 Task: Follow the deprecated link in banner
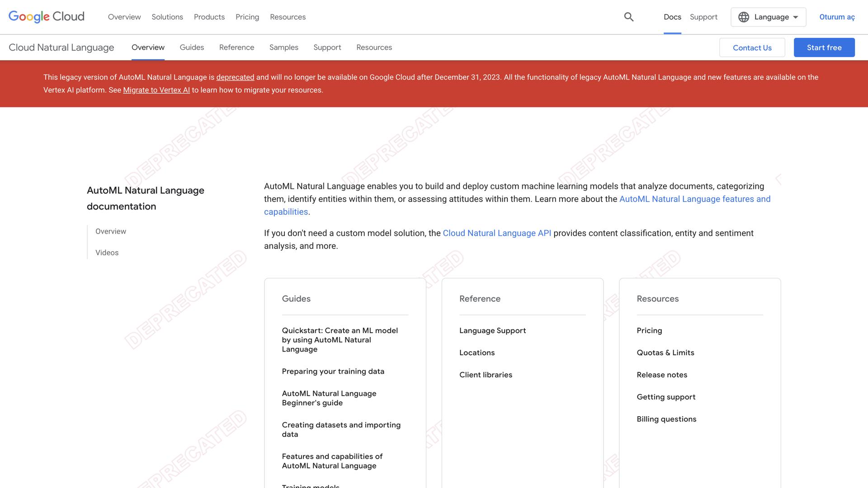[235, 77]
